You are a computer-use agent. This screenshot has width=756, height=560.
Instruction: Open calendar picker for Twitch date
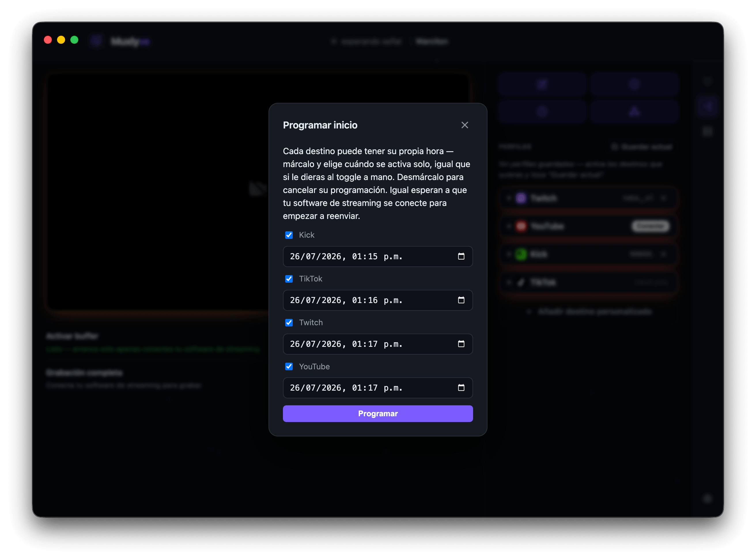click(461, 344)
